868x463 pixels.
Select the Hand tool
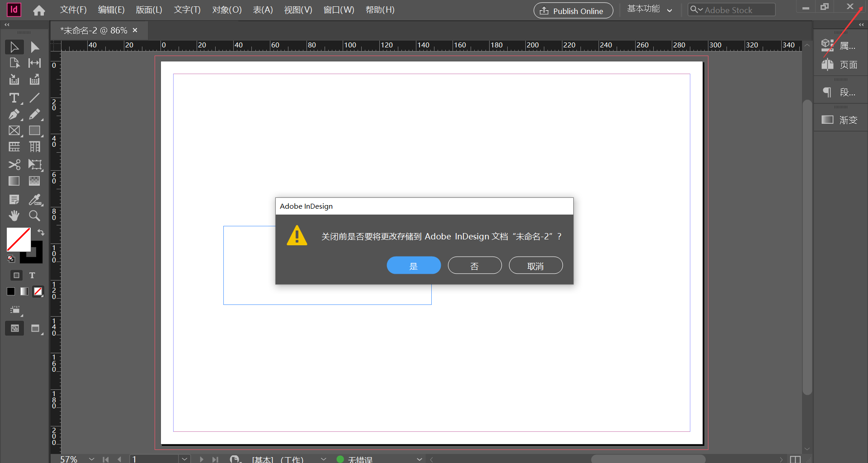pos(14,216)
